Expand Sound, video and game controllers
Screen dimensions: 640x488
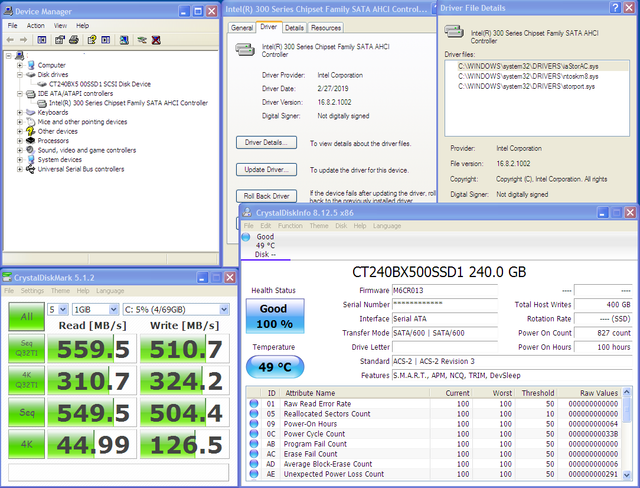[x=20, y=150]
